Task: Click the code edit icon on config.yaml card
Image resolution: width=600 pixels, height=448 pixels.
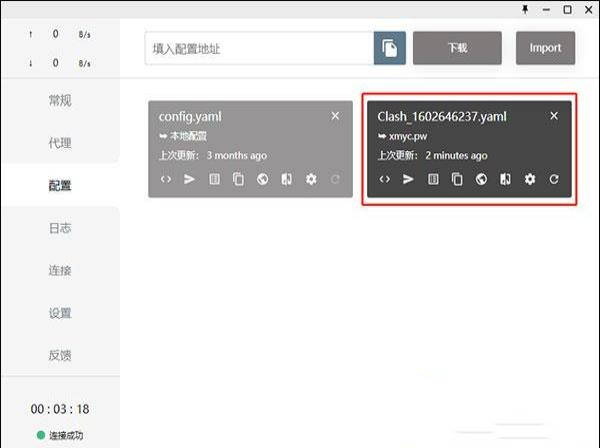Action: coord(166,179)
